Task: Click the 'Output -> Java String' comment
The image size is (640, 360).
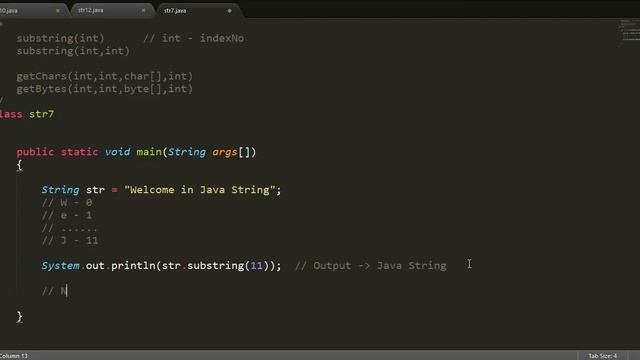Action: pyautogui.click(x=371, y=266)
